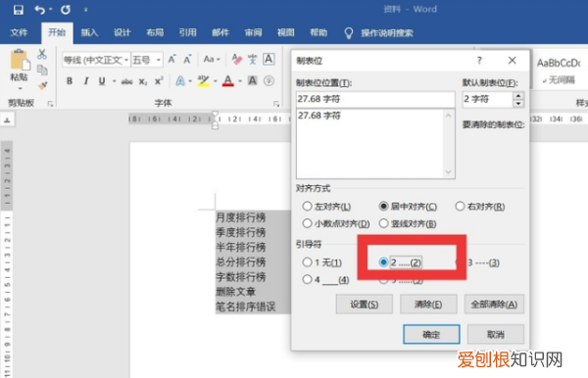Switch to the 设计 ribbon tab
The width and height of the screenshot is (588, 378).
122,32
